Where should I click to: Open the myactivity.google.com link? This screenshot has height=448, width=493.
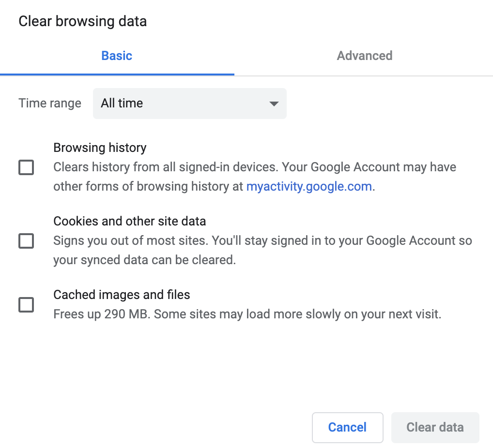pos(309,186)
